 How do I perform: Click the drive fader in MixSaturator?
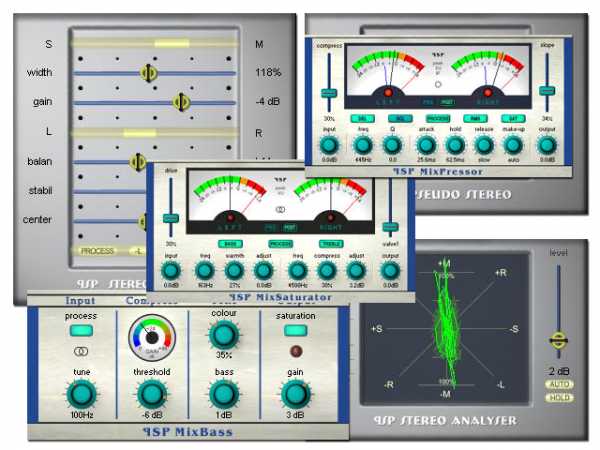pyautogui.click(x=171, y=218)
